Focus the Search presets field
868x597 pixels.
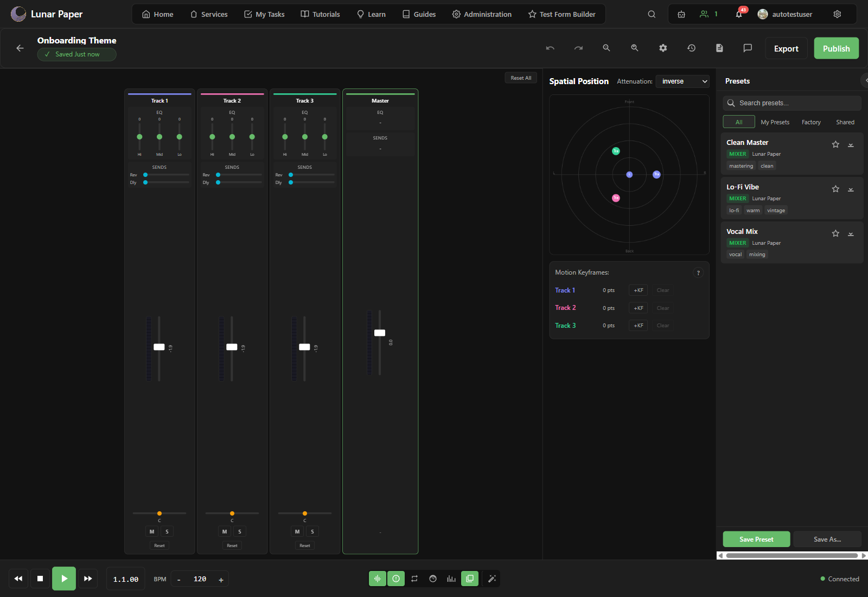point(792,103)
